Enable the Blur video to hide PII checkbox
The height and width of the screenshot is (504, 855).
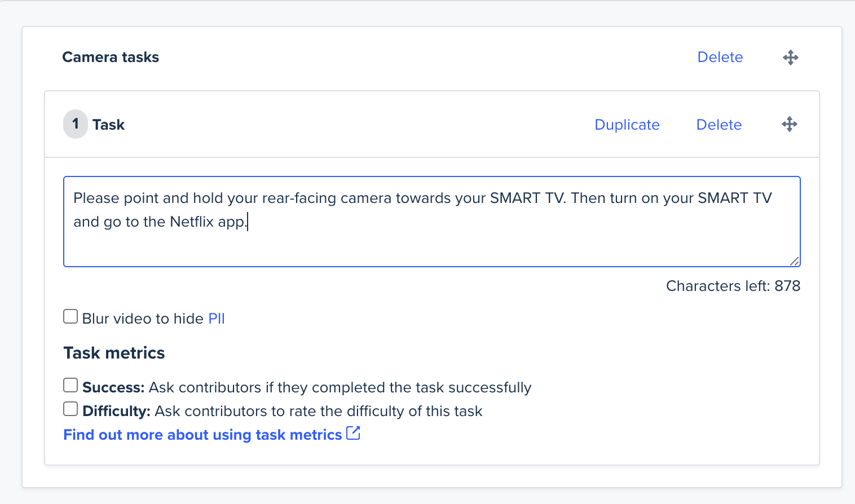click(x=70, y=316)
